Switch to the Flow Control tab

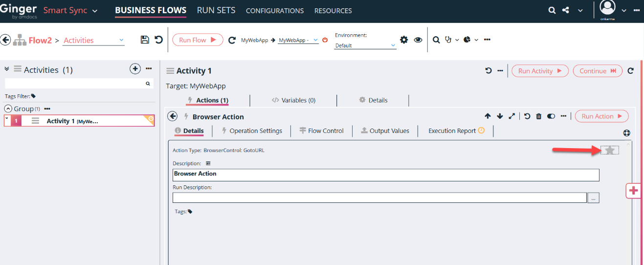(x=321, y=131)
